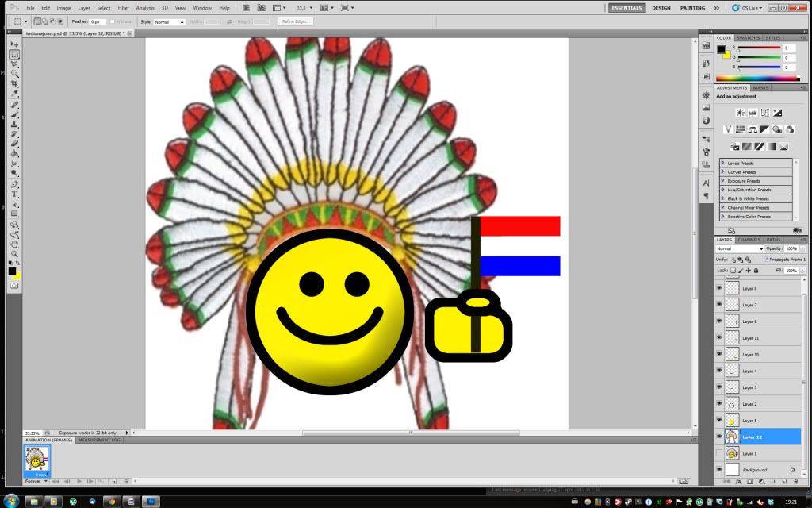Expand the Exposure Presets list
The image size is (812, 508).
723,180
